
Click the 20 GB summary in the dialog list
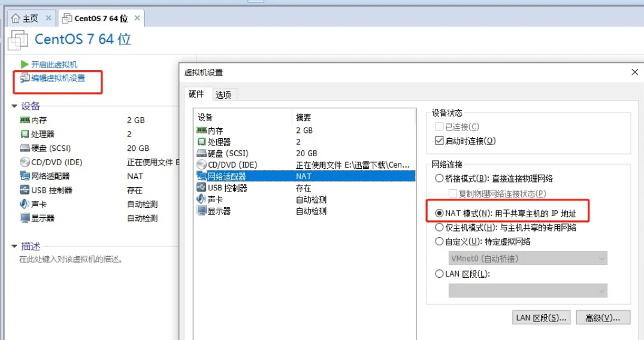306,153
